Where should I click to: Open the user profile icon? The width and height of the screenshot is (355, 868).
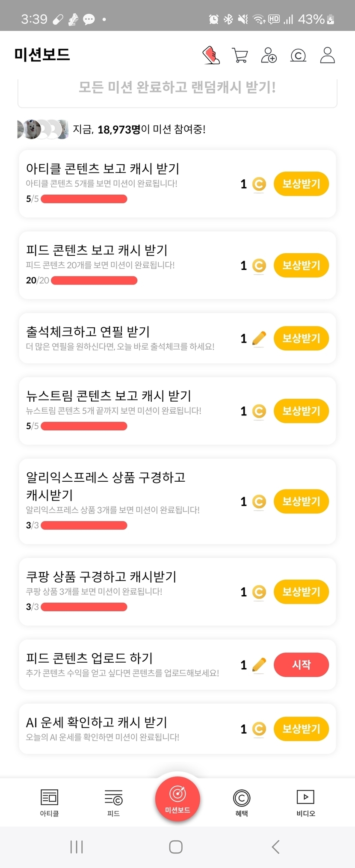pyautogui.click(x=327, y=55)
